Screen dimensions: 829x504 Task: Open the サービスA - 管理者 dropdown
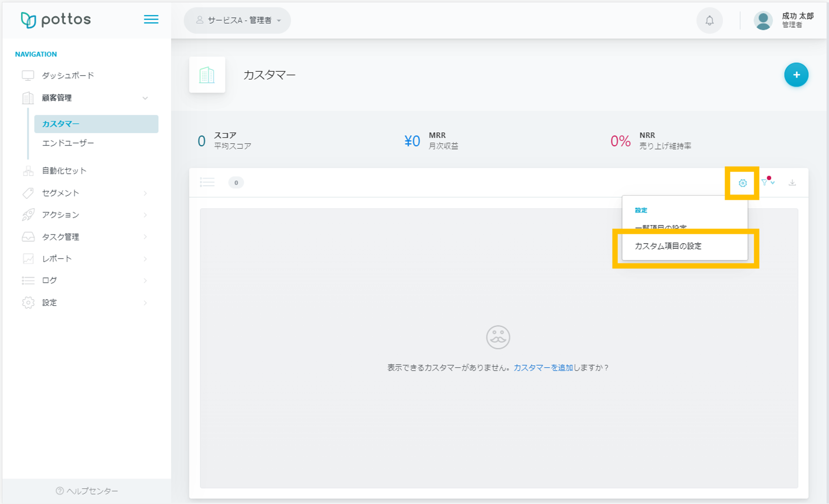pos(237,21)
